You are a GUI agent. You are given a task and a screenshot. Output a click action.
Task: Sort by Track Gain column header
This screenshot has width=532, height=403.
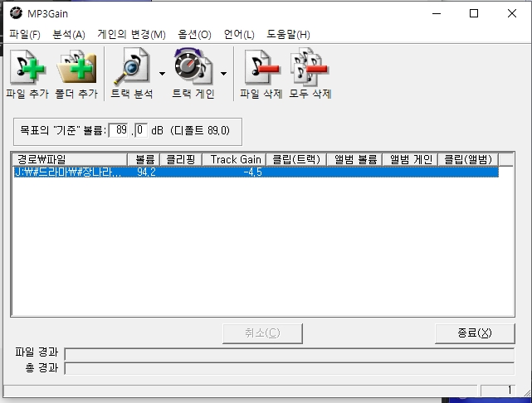[235, 159]
